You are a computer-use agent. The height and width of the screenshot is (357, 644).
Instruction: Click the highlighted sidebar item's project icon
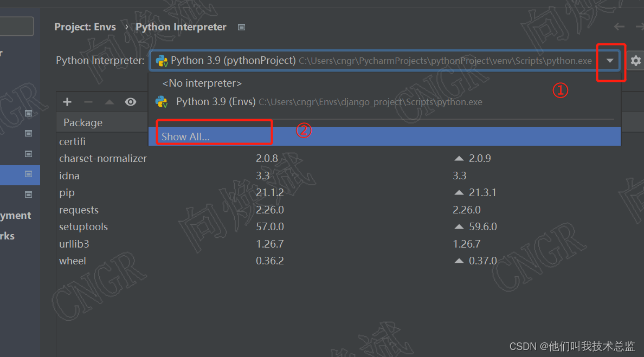tap(28, 174)
